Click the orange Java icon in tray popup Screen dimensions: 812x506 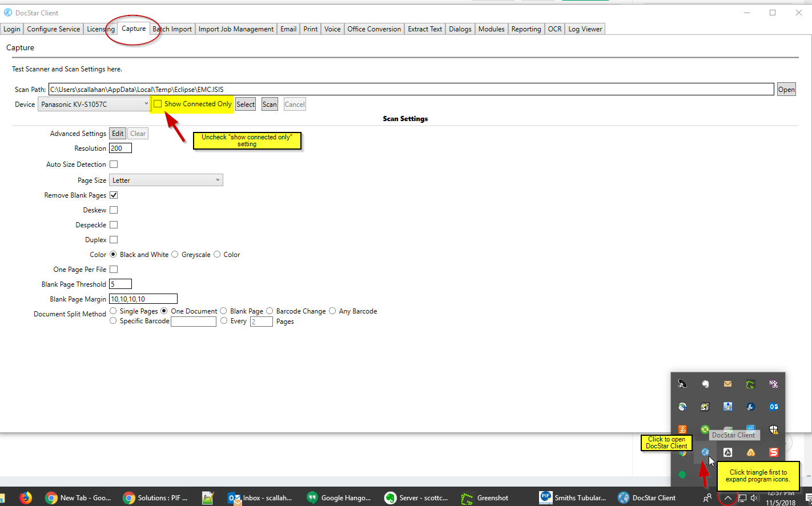pos(682,429)
